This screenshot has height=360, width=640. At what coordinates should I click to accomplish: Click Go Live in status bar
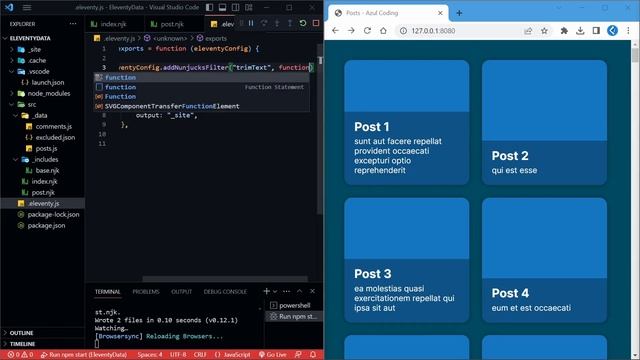[x=273, y=355]
